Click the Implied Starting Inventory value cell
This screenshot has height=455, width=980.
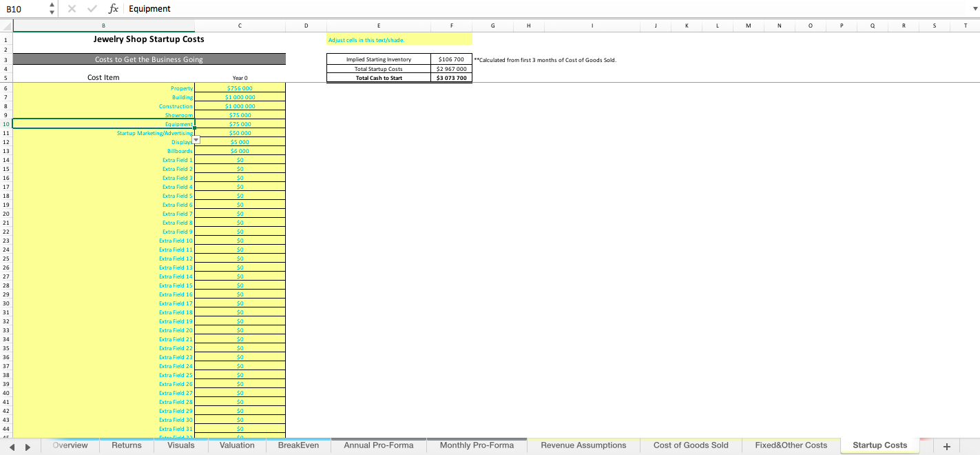450,59
